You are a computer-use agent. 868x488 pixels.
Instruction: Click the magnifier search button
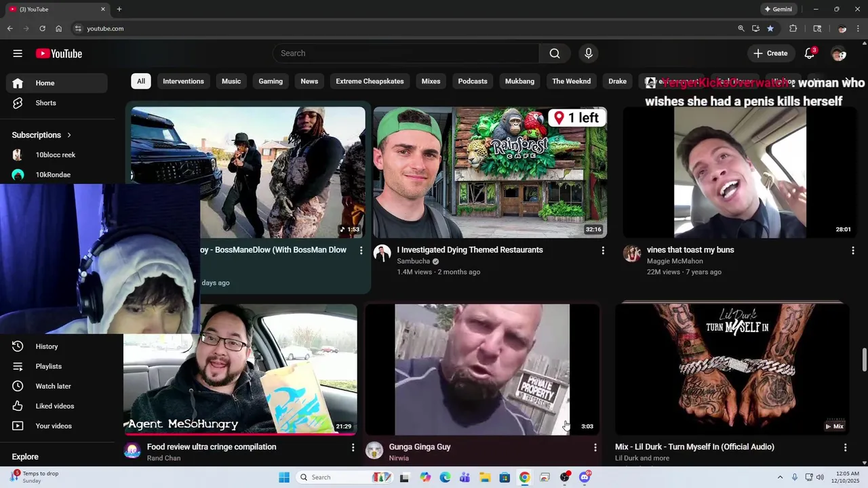click(x=555, y=54)
